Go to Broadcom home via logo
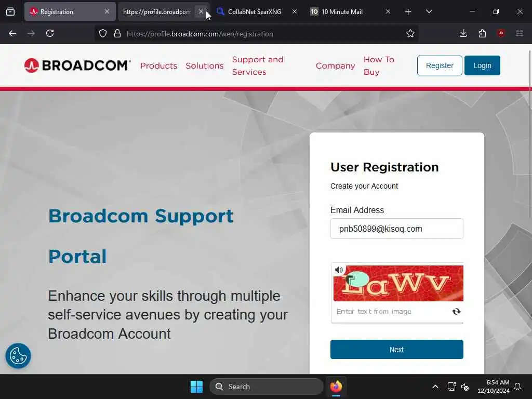The width and height of the screenshot is (532, 399). click(77, 65)
